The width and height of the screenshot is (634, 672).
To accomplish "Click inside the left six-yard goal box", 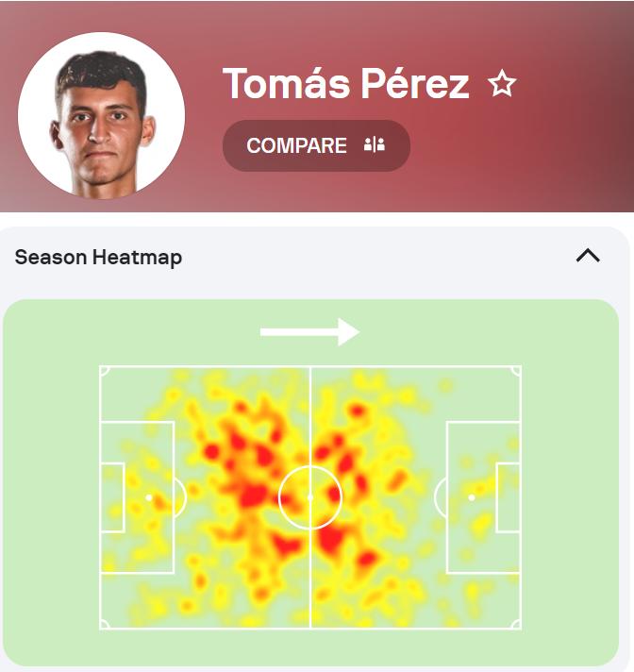I will 112,497.
